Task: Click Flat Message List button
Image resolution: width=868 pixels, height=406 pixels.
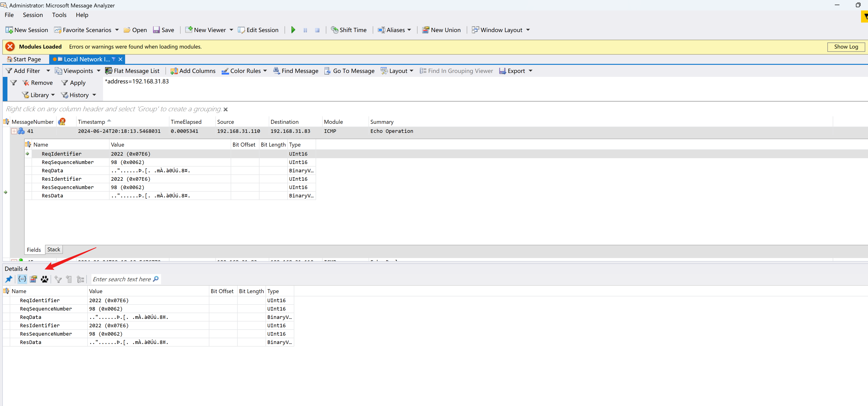Action: pos(133,71)
